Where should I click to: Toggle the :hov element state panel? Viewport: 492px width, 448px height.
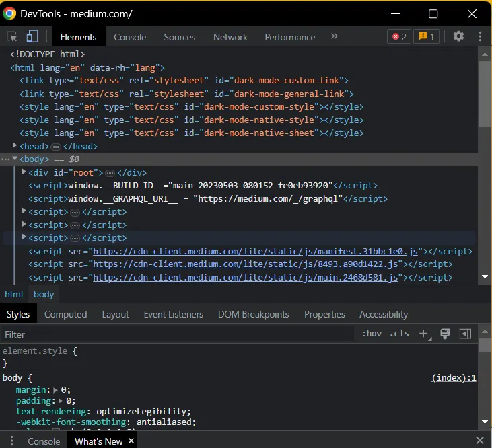click(x=372, y=334)
